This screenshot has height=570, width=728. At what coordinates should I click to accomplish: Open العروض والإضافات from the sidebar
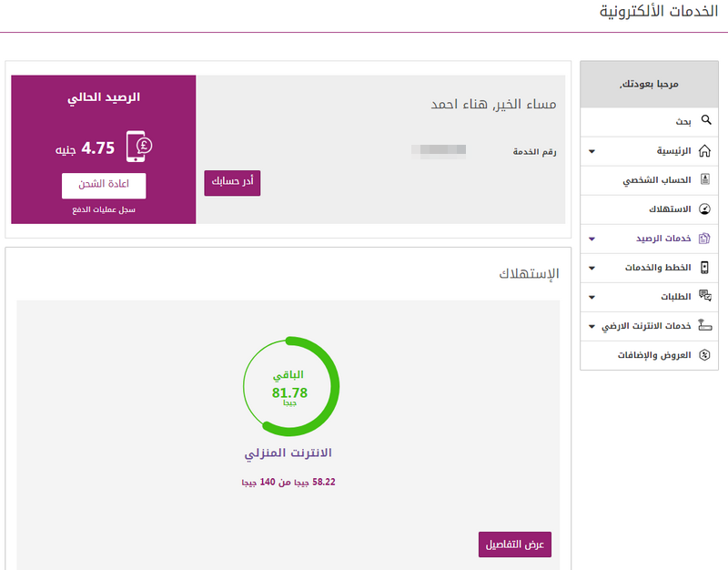[655, 355]
